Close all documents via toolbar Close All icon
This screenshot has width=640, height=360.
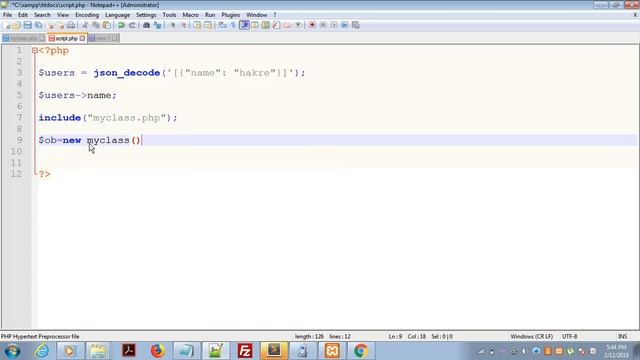[61, 25]
